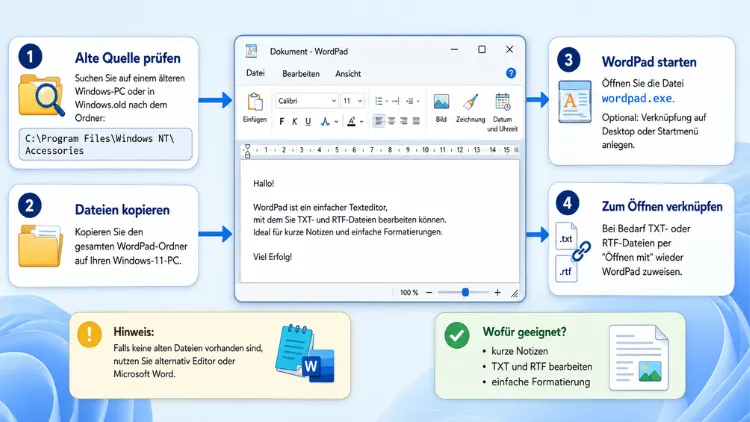Click the 'WordPad starten' heading
This screenshot has width=750, height=422.
pyautogui.click(x=649, y=62)
